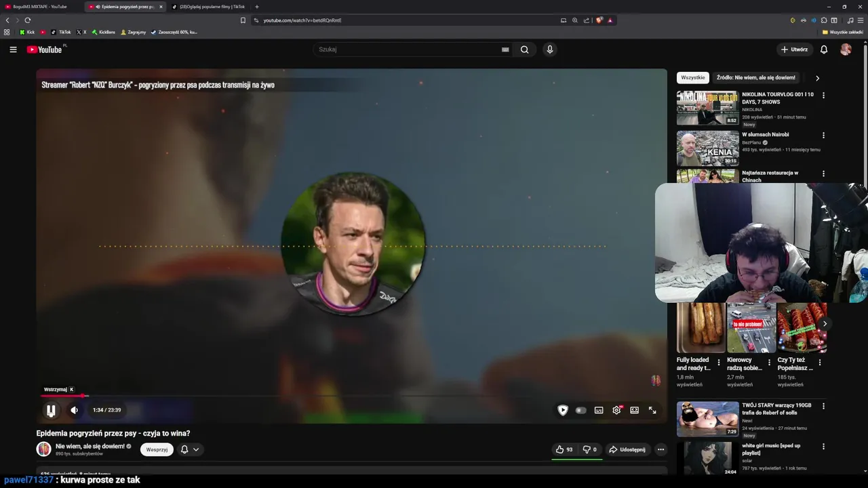Open 'TWÓJ STARY warzący 190GB' video
868x488 pixels.
(x=707, y=419)
